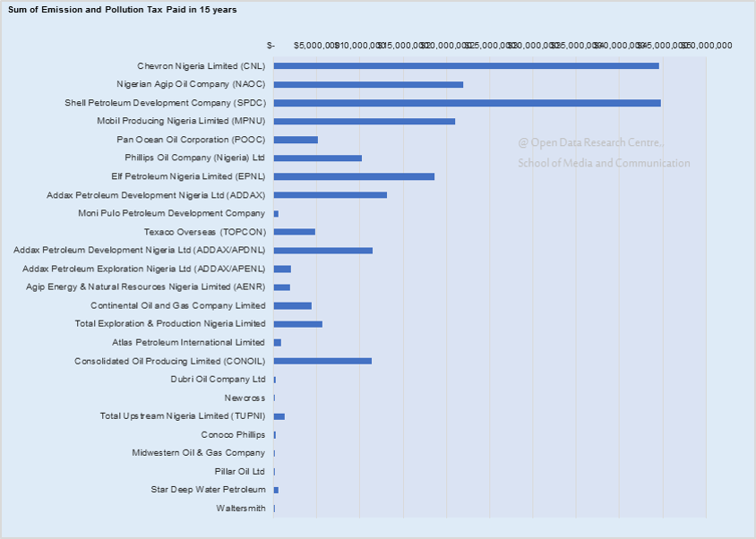Click the Mobil Producing Nigeria Limited (MPNU) bar
This screenshot has width=756, height=539.
(365, 122)
